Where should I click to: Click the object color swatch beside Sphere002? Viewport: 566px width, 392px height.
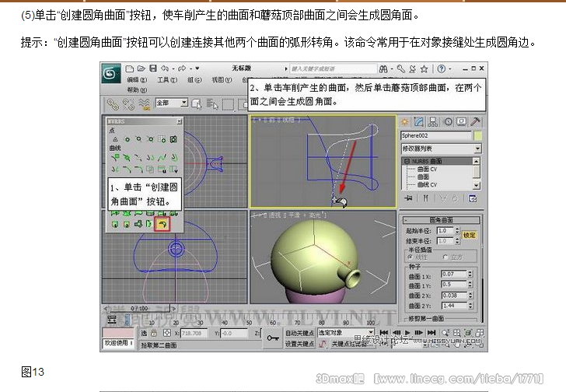tap(477, 135)
